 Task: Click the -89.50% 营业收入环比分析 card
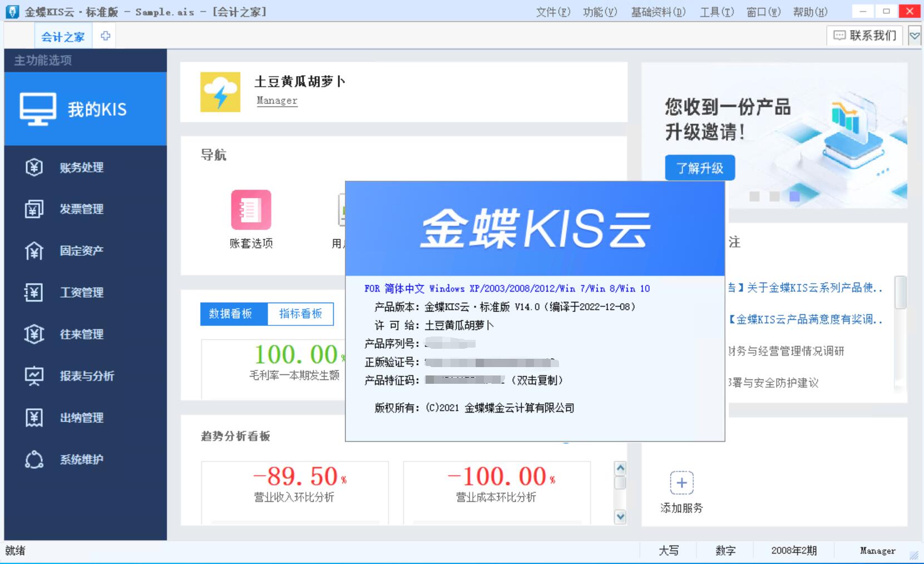295,492
